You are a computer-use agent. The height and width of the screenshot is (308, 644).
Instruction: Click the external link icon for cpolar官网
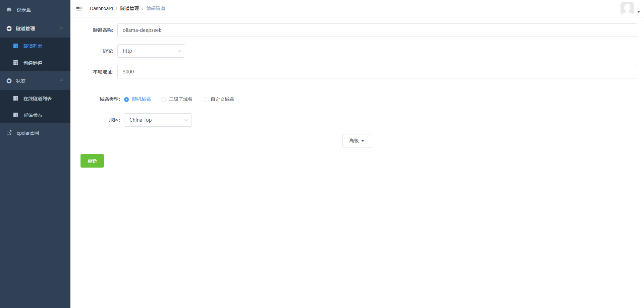(9, 133)
